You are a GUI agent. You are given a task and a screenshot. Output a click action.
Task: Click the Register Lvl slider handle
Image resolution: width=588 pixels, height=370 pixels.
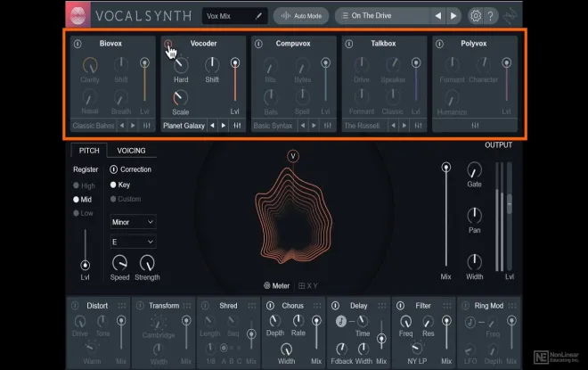(x=86, y=266)
